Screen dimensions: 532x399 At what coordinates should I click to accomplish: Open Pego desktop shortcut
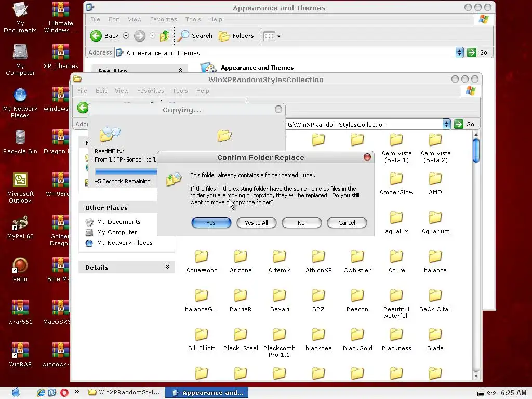pyautogui.click(x=20, y=270)
